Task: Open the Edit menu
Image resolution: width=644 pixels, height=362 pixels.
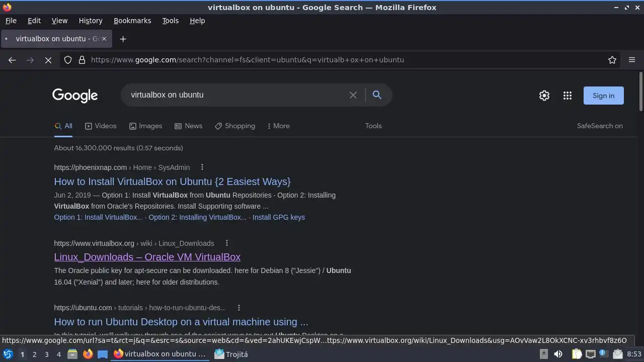Action: [34, 21]
